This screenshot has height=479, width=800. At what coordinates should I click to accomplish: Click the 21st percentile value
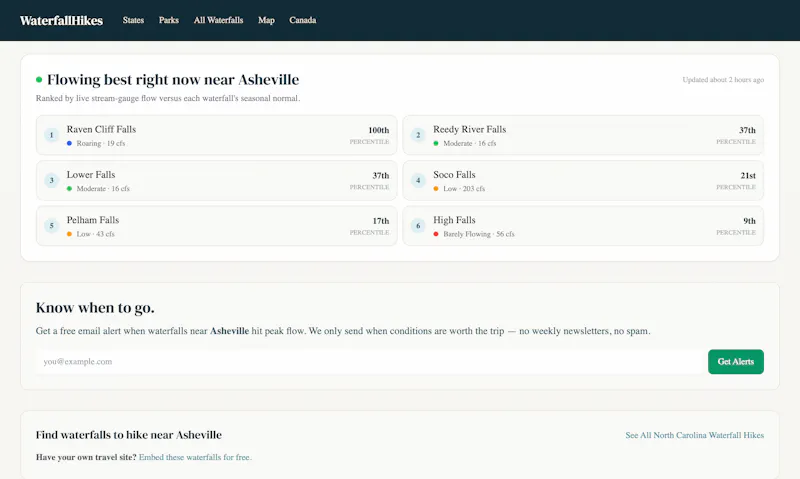748,175
